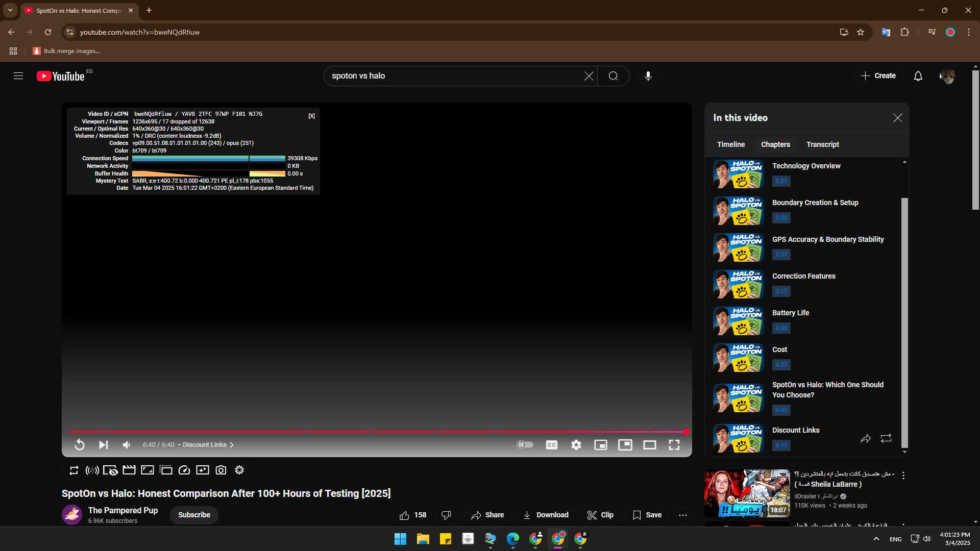Image resolution: width=980 pixels, height=551 pixels.
Task: Close the stats for nerds overlay
Action: [x=311, y=116]
